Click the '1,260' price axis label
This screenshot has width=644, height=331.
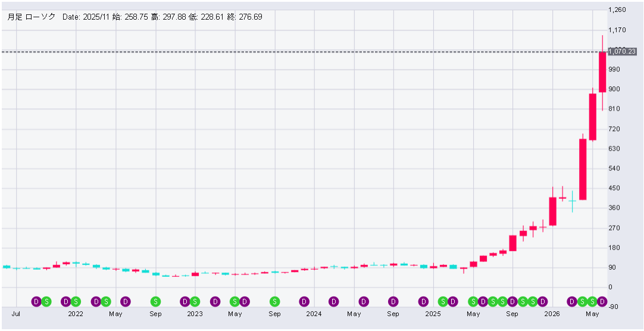tap(618, 10)
